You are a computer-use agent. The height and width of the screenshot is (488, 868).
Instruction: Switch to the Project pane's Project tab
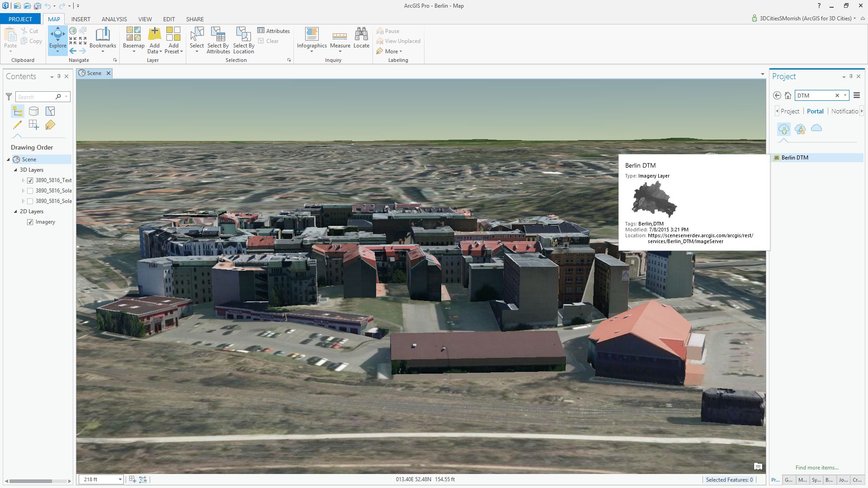pyautogui.click(x=790, y=111)
